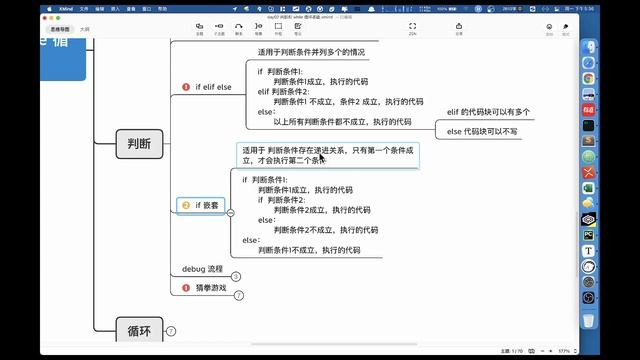Select the nested if code sample topic
Screen dimensions: 640x360
(310, 215)
